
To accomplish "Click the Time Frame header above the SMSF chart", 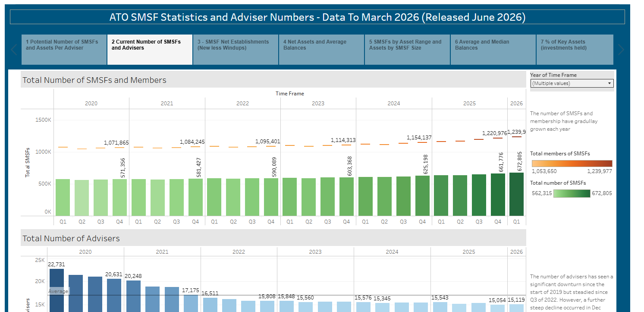I will [290, 93].
